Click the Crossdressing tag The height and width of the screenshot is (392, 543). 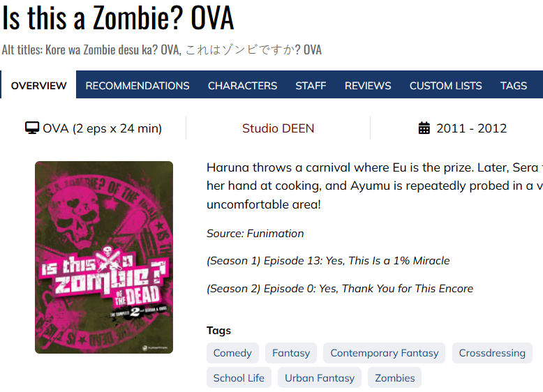click(x=492, y=353)
